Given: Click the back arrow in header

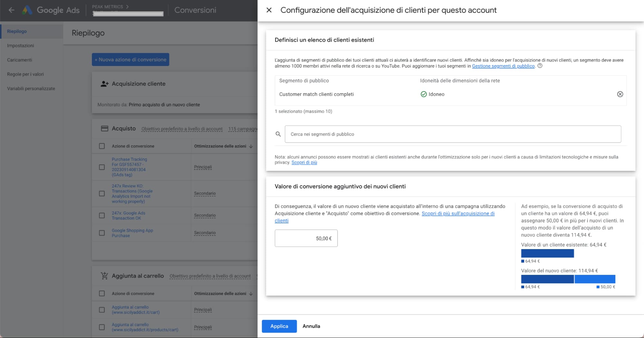Looking at the screenshot, I should [11, 10].
